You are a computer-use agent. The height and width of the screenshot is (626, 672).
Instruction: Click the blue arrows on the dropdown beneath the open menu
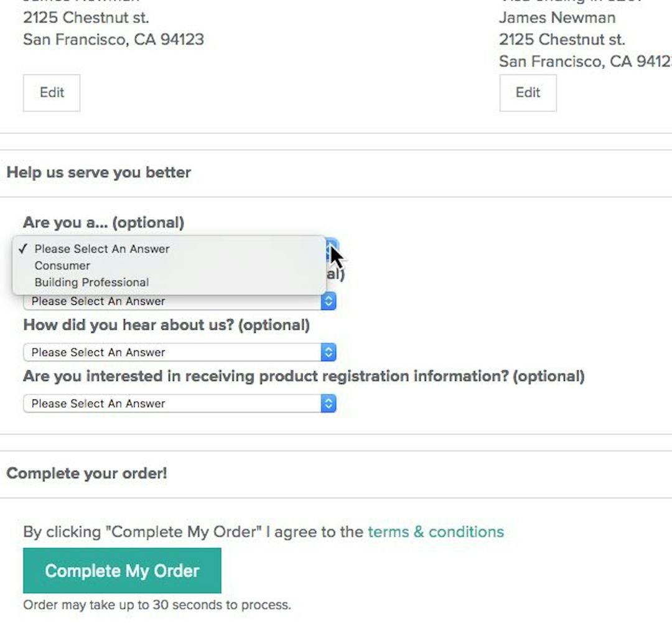pos(329,302)
